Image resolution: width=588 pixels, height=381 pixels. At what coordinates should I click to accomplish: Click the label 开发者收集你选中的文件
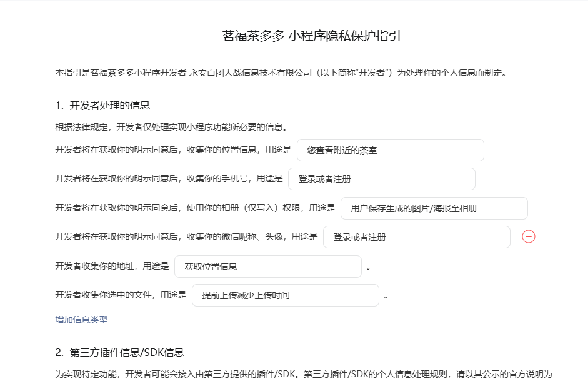(x=103, y=295)
